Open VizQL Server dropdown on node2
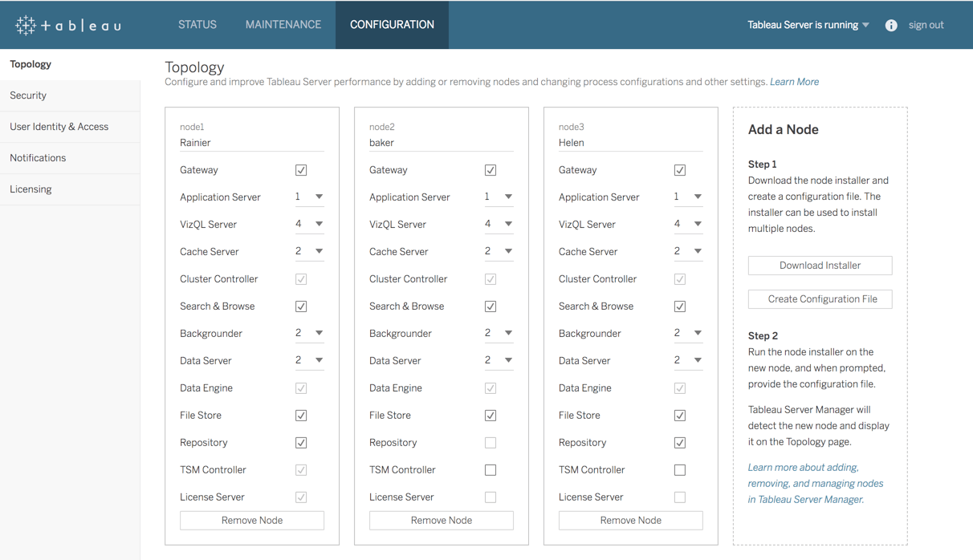Viewport: 973px width, 560px height. 499,225
